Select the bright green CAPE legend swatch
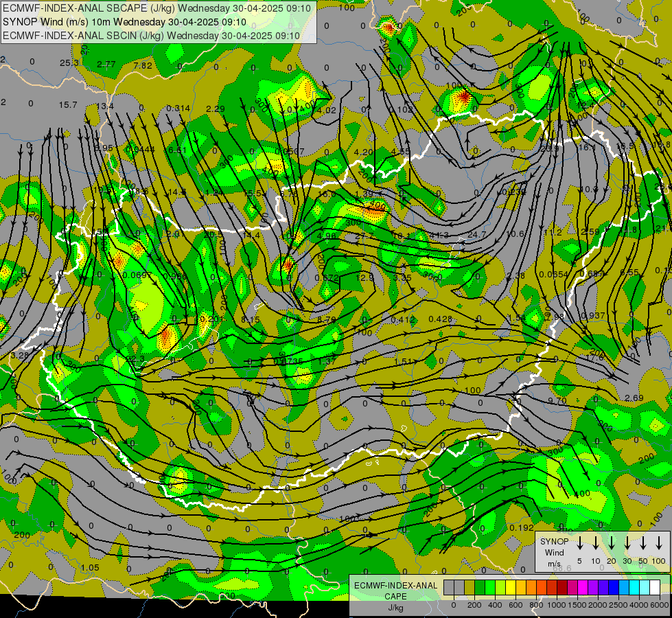Viewport: 672px width, 618px height. [490, 588]
